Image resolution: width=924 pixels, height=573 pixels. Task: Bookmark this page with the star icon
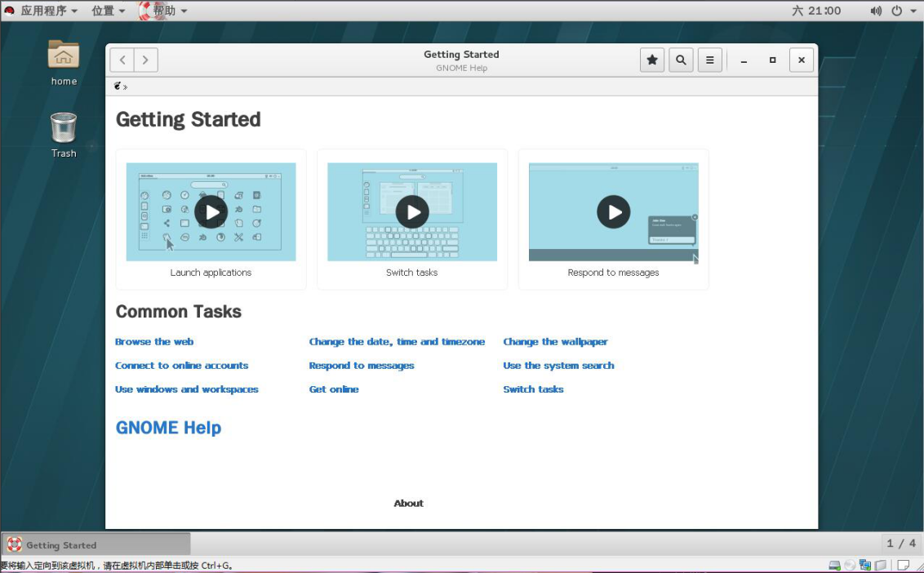651,60
